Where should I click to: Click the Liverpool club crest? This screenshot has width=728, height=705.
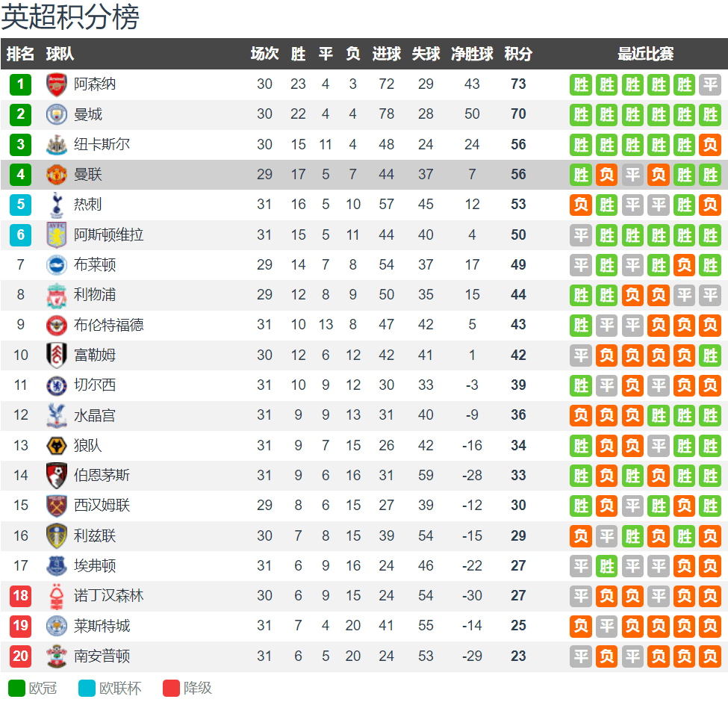(x=57, y=296)
